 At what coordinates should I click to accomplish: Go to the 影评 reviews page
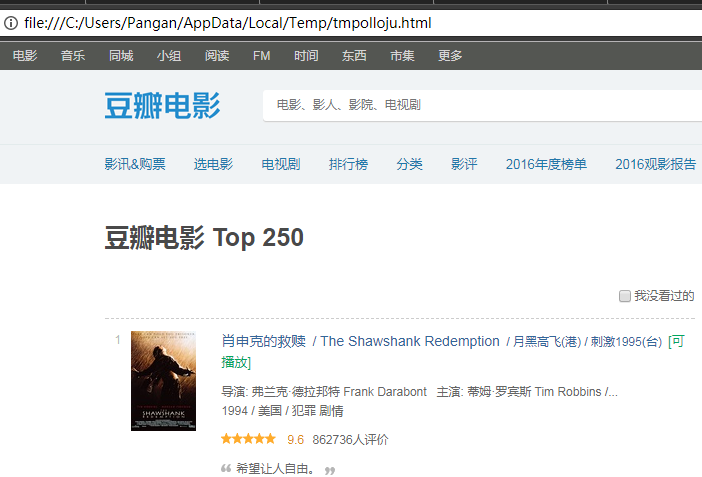(x=464, y=164)
